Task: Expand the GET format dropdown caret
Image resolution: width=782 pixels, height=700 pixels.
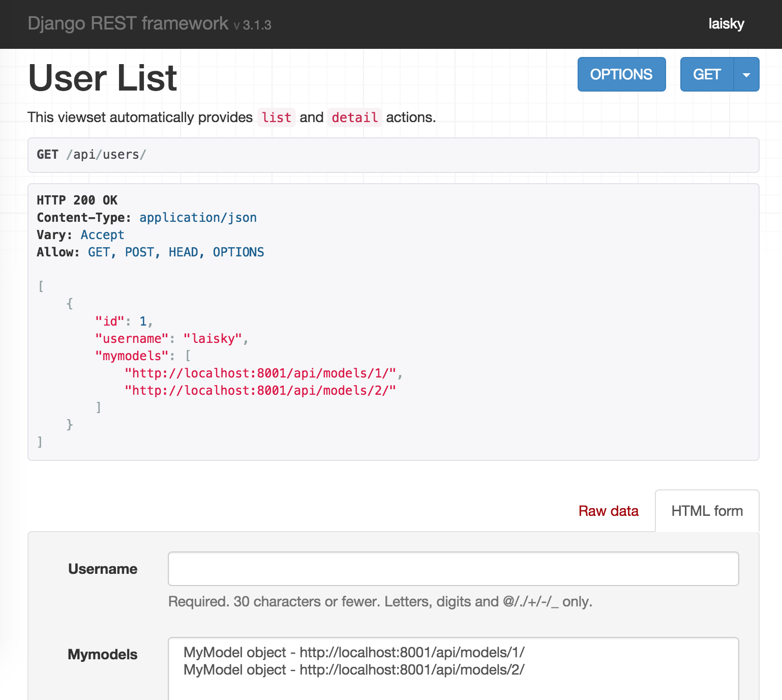Action: pos(746,75)
